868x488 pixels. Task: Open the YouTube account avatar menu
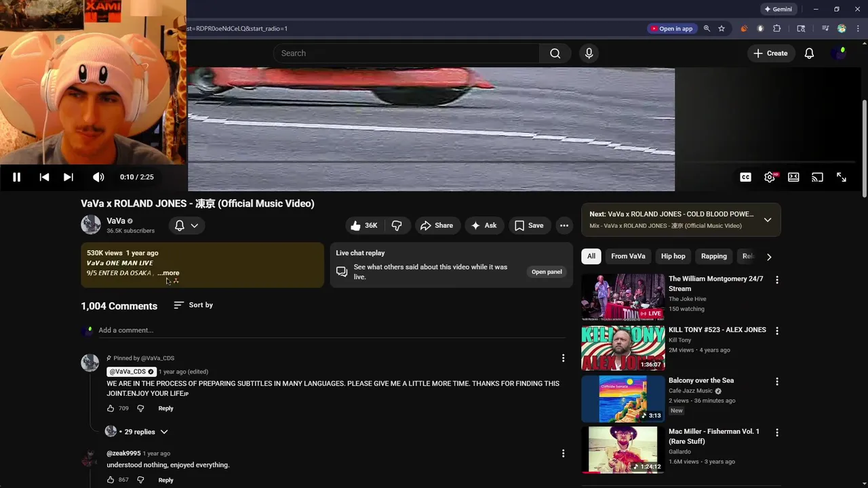(x=840, y=54)
